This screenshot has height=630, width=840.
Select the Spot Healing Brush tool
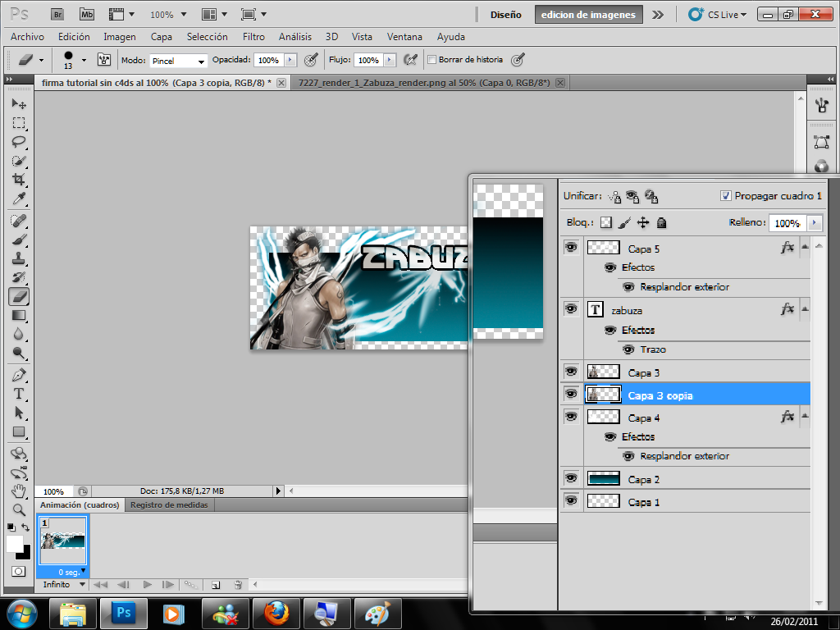(x=19, y=220)
